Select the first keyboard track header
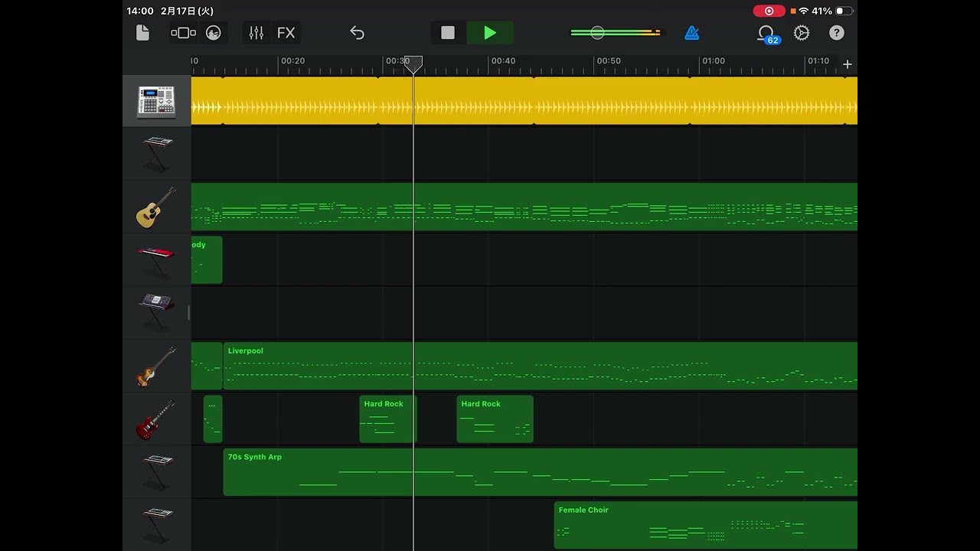Screen dimensions: 980x551 pos(156,154)
